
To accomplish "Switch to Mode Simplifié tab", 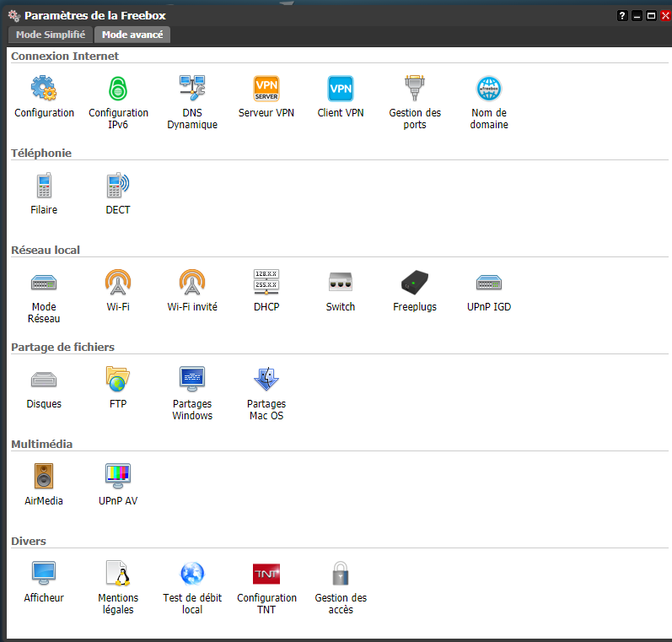I will 51,35.
